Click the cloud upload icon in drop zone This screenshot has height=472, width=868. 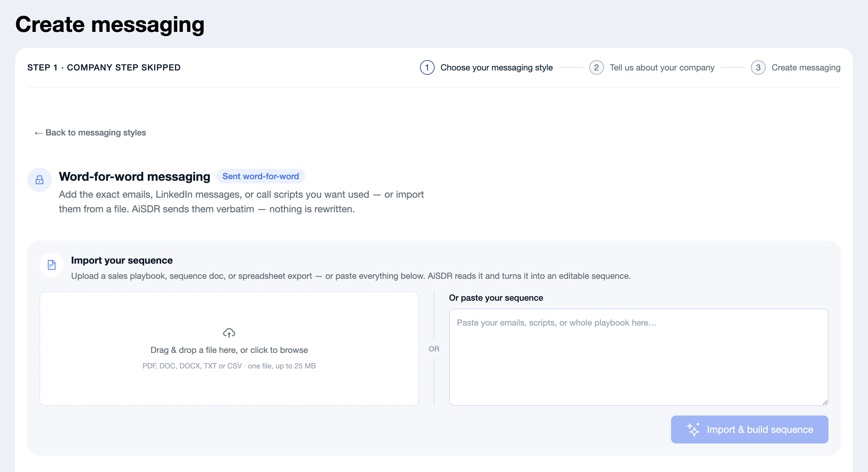coord(229,333)
